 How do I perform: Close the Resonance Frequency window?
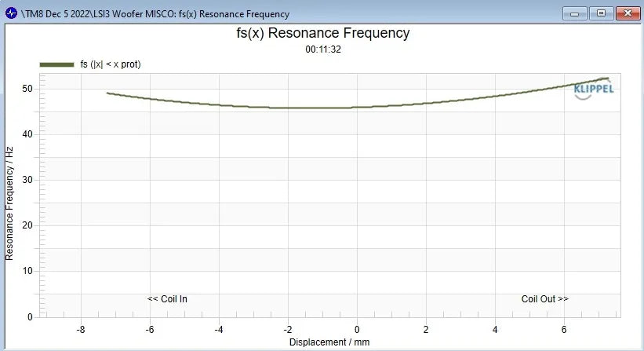coord(627,13)
